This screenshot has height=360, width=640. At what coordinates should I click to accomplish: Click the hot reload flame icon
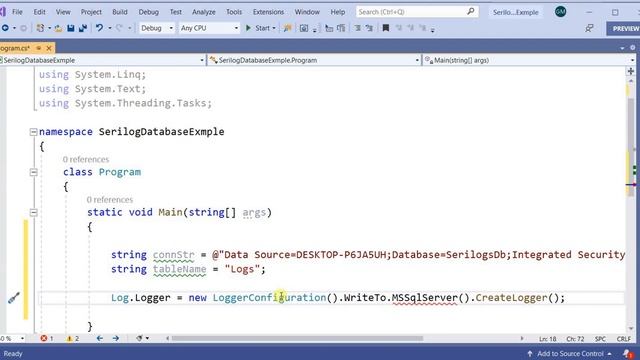287,28
